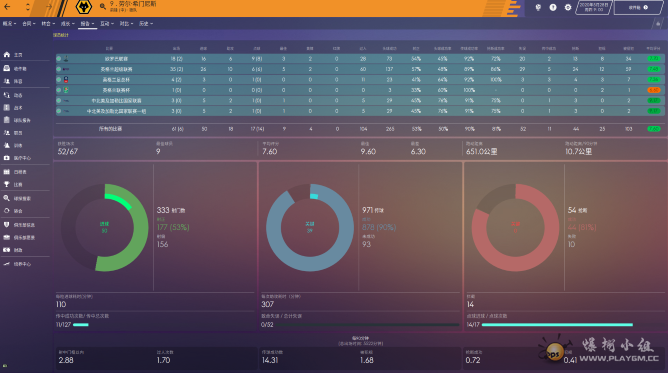Select Club Vision (俱乐部愿景) in sidebar
668x373 pixels.
point(19,238)
